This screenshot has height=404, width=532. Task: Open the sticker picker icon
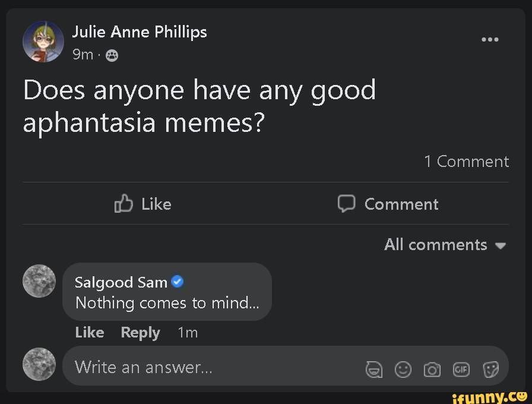(x=490, y=370)
